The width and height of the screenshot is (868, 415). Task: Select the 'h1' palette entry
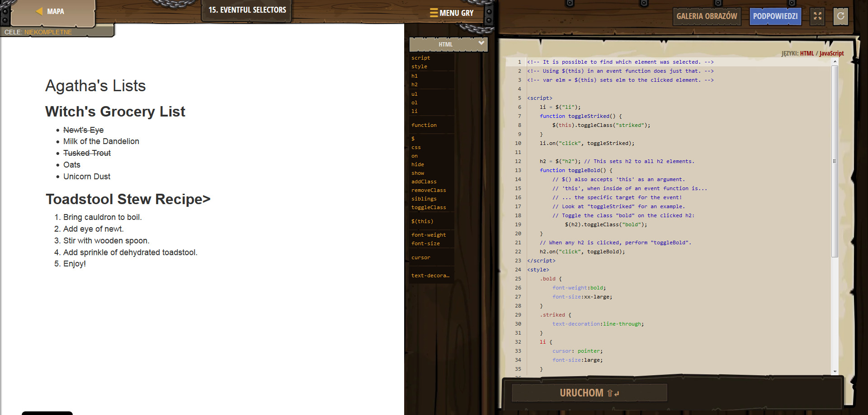coord(415,76)
